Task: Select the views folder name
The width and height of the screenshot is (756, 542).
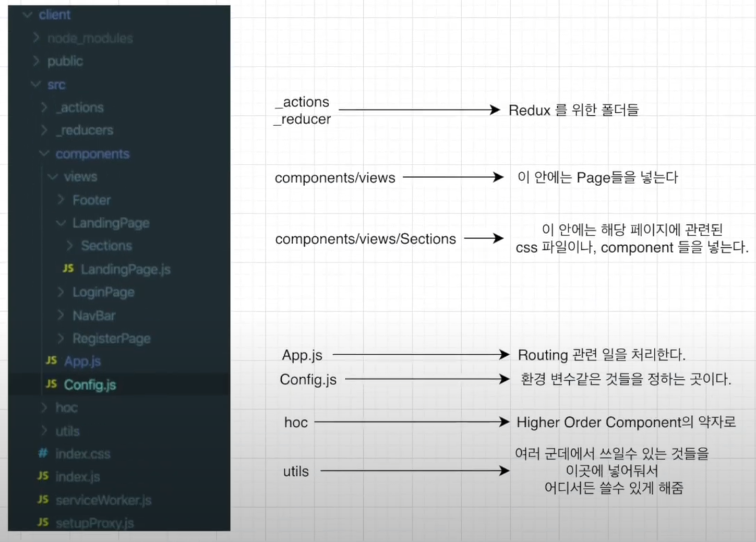Action: point(80,177)
